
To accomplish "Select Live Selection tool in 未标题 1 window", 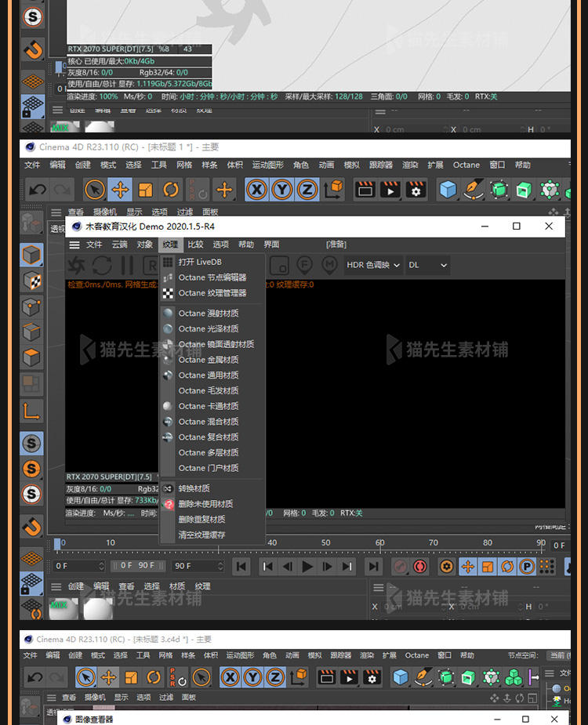I will pos(95,190).
